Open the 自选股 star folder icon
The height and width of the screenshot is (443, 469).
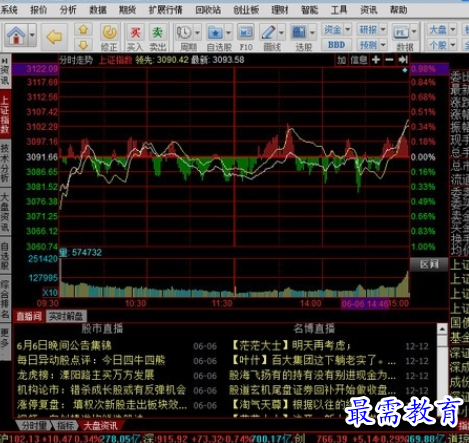[x=215, y=33]
